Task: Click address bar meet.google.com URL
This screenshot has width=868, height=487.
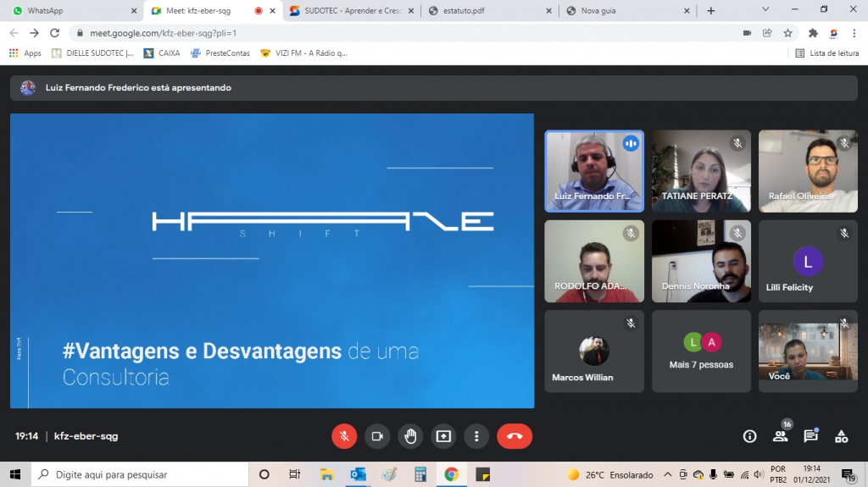Action: coord(164,33)
